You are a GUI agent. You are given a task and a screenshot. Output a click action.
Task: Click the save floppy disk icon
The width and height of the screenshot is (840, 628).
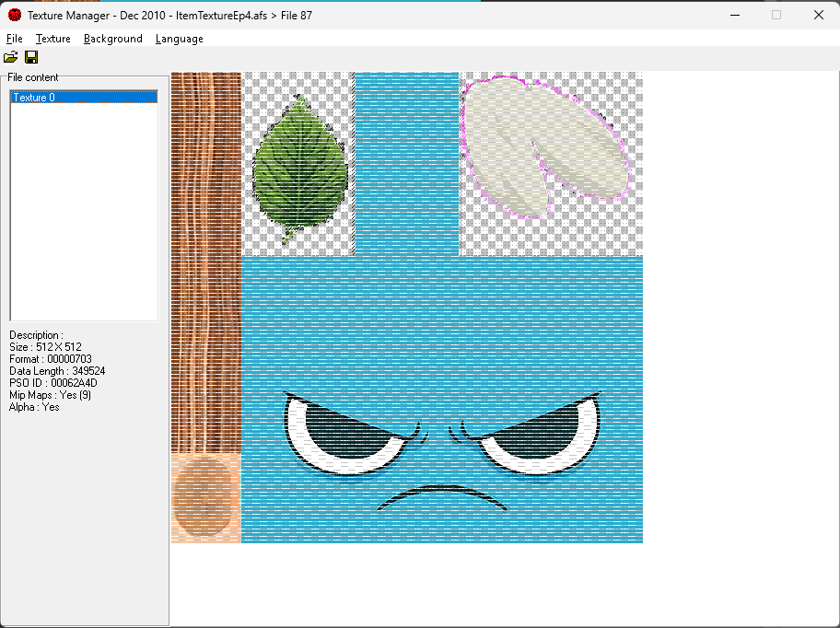pos(31,57)
